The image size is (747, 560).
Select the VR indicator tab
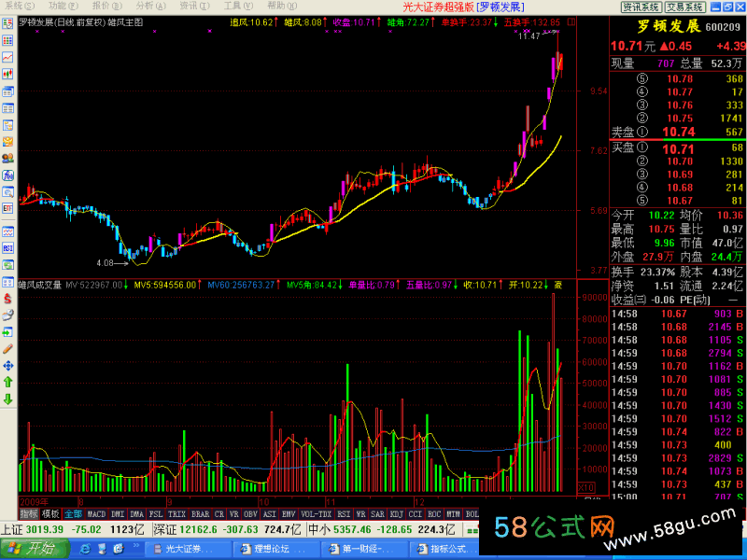(x=234, y=514)
